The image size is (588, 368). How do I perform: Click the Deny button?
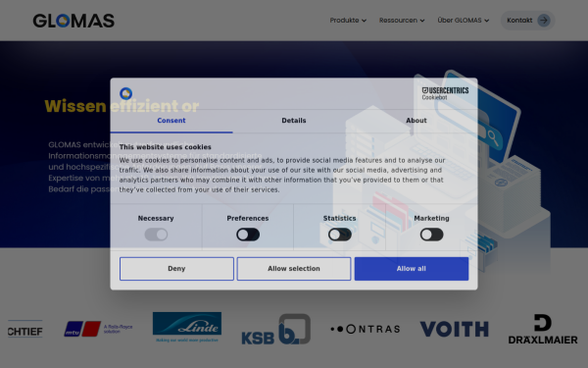pos(176,269)
